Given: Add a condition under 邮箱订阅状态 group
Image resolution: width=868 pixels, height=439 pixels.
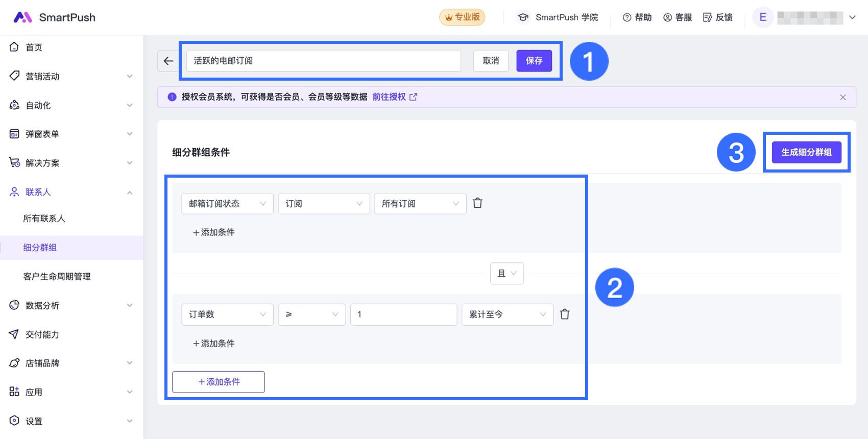Looking at the screenshot, I should (213, 232).
